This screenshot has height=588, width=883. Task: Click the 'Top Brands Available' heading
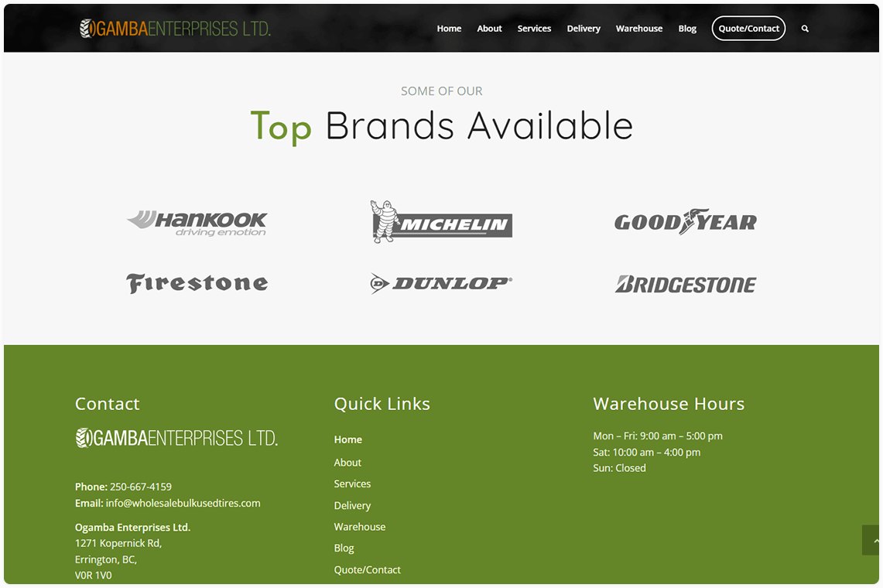coord(441,126)
